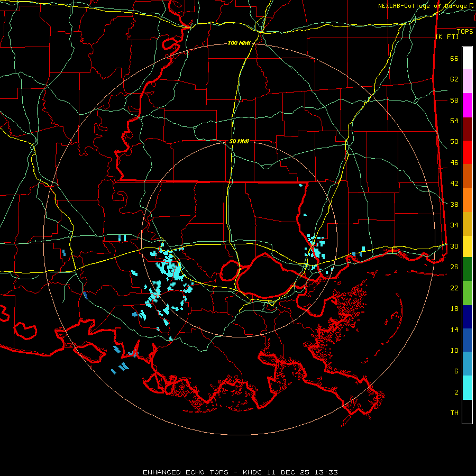Click the '46' legend value
The height and width of the screenshot is (476, 476).
pyautogui.click(x=454, y=163)
